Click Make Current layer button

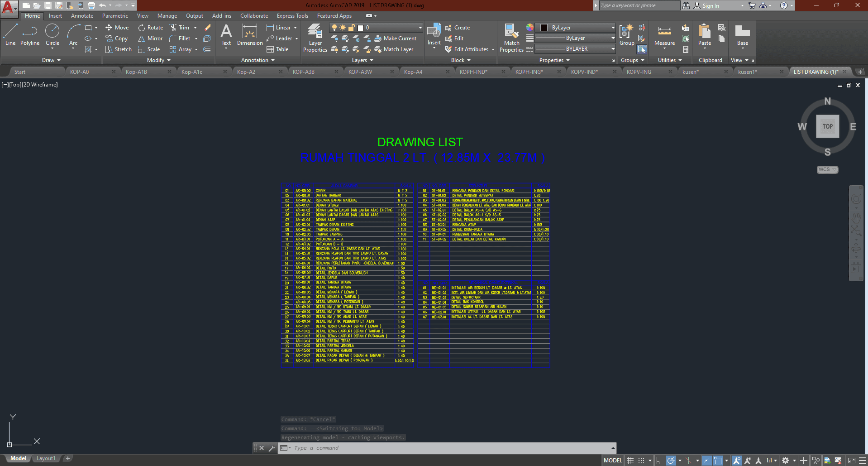(396, 38)
